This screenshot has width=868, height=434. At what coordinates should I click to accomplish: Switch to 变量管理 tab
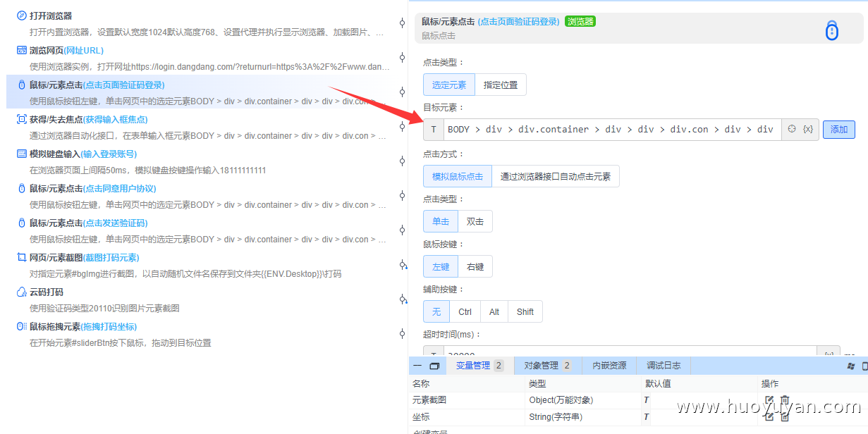(479, 366)
